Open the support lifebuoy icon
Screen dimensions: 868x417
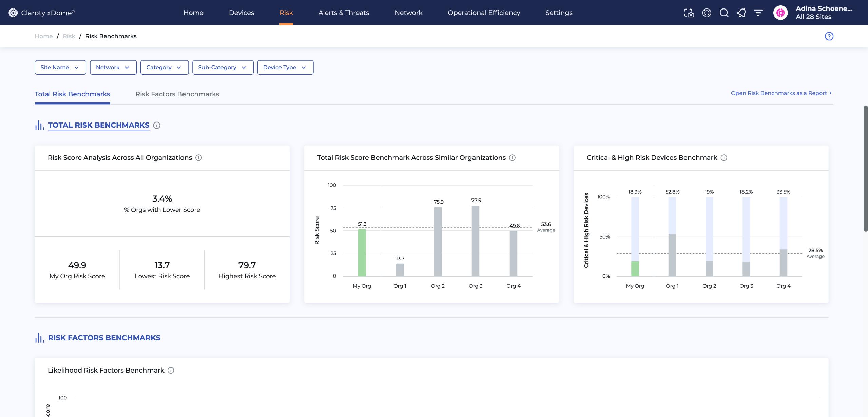(x=707, y=13)
